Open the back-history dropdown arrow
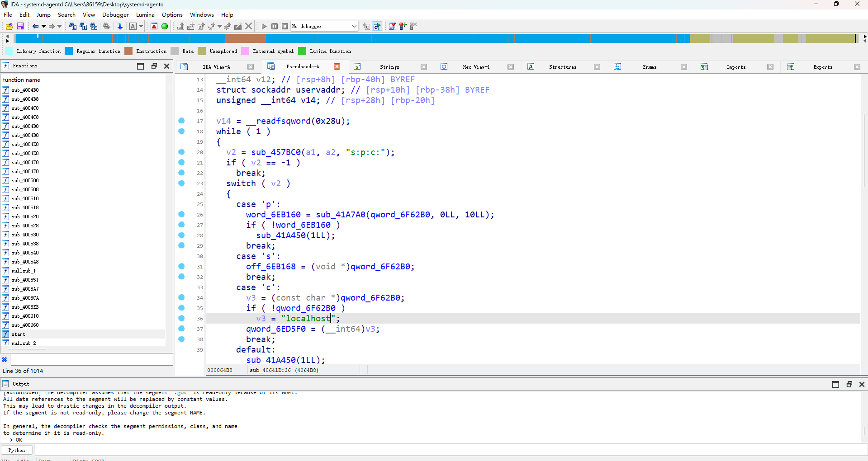The width and height of the screenshot is (868, 461). click(43, 26)
